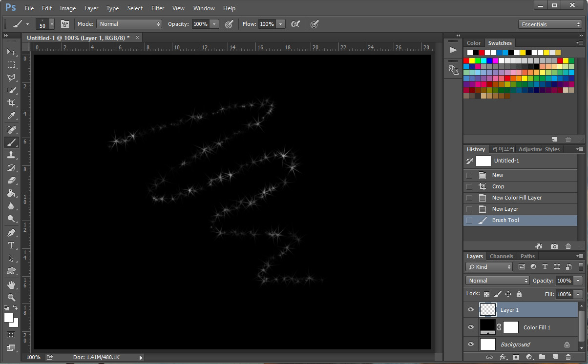Hide Layer 1 visibility eye
The width and height of the screenshot is (588, 364).
[471, 309]
